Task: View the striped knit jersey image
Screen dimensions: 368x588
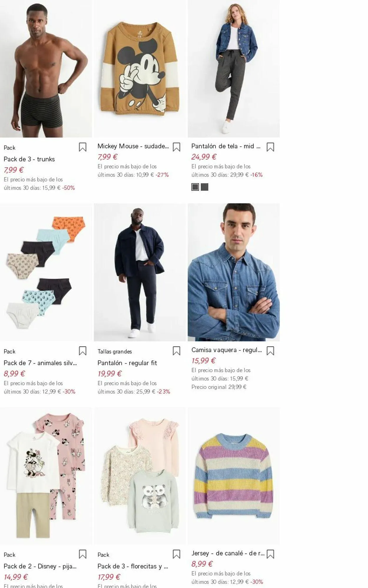Action: pos(234,476)
